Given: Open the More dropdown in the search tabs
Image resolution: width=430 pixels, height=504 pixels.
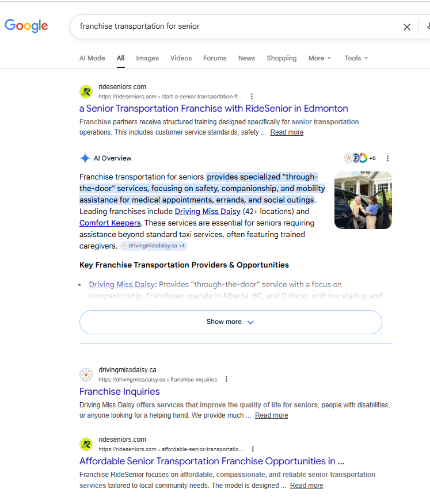Looking at the screenshot, I should [x=319, y=58].
